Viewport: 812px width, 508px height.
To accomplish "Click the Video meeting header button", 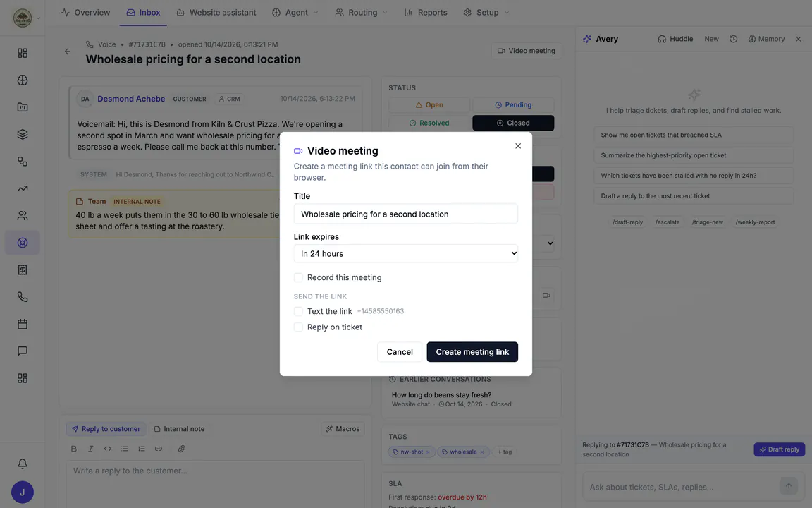I will tap(526, 51).
